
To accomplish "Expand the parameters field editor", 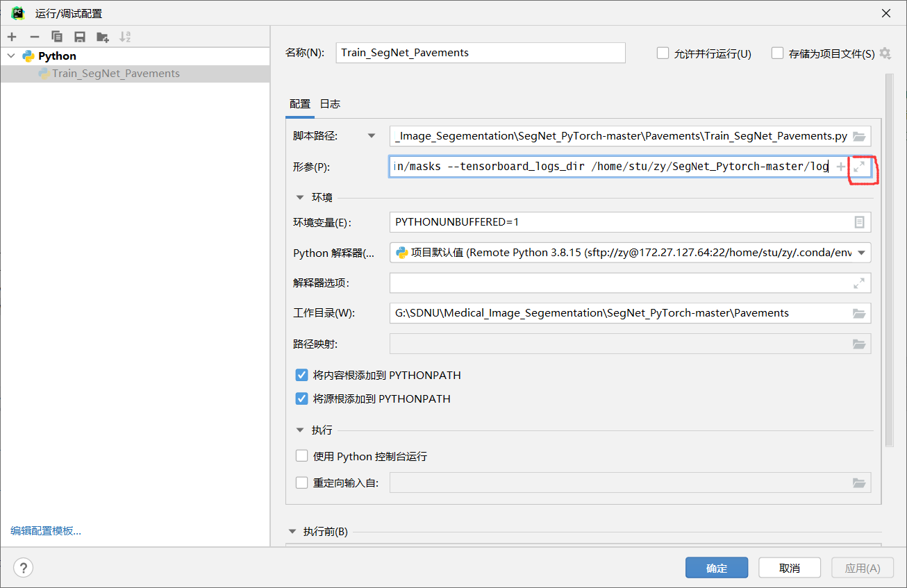I will 859,167.
